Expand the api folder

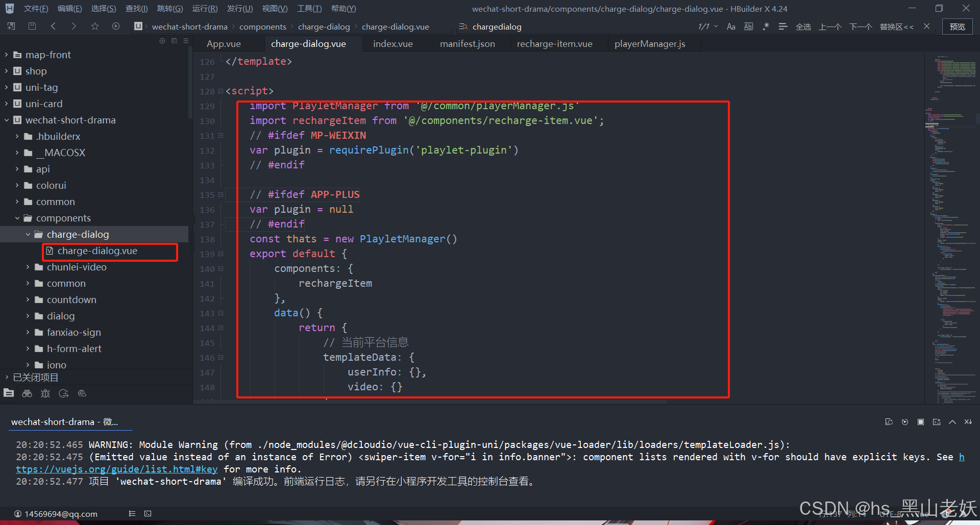(17, 169)
